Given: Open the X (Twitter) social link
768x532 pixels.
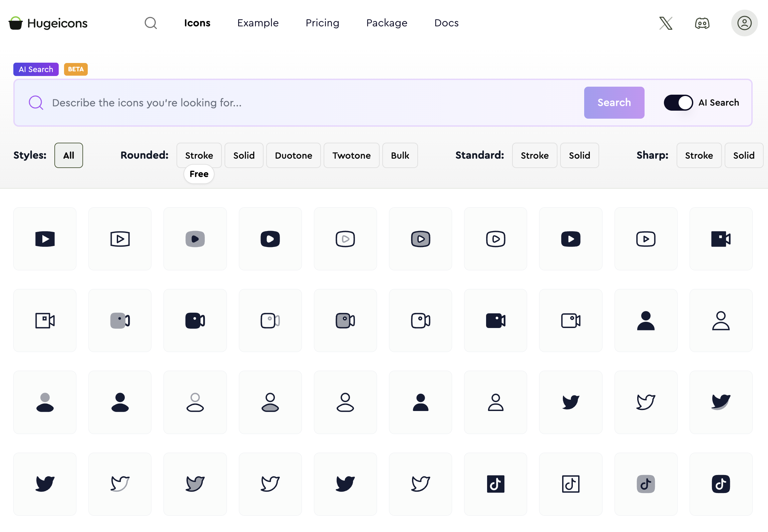Looking at the screenshot, I should pos(666,23).
